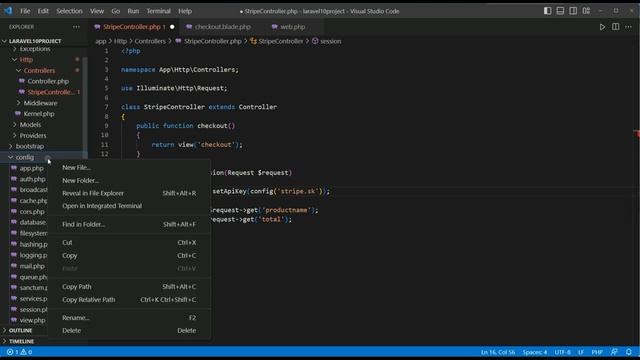Screen dimensions: 640x360
Task: Switch to checkout.blade.php tab
Action: [222, 27]
